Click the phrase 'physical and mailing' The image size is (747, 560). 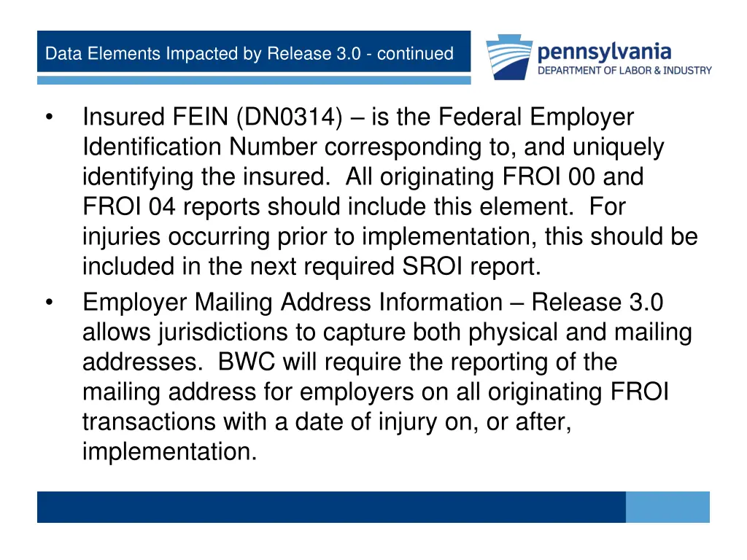(x=580, y=332)
